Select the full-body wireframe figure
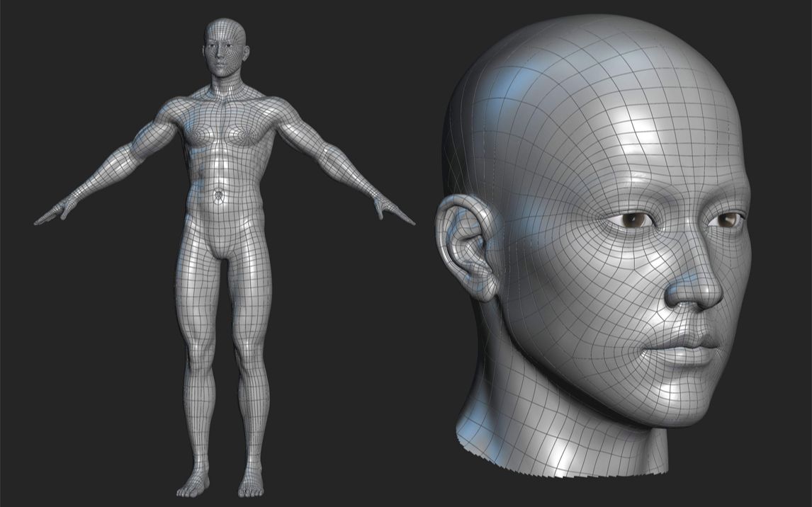 tap(224, 258)
